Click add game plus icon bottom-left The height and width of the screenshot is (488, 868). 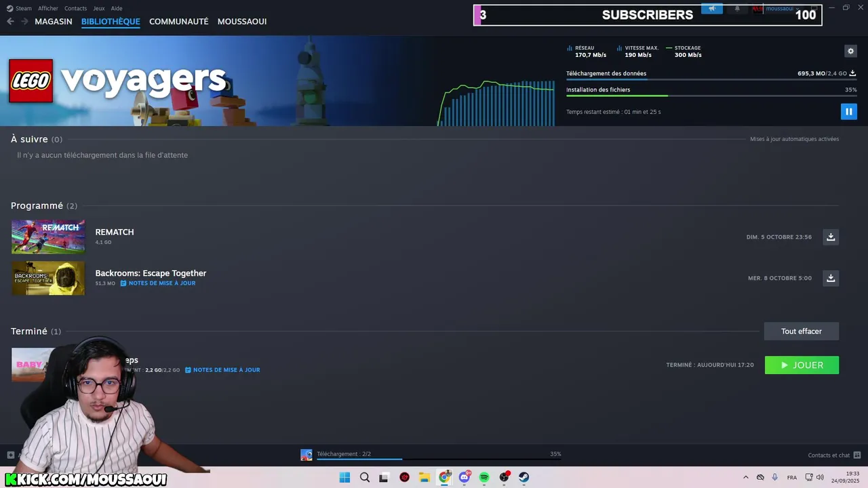(10, 455)
